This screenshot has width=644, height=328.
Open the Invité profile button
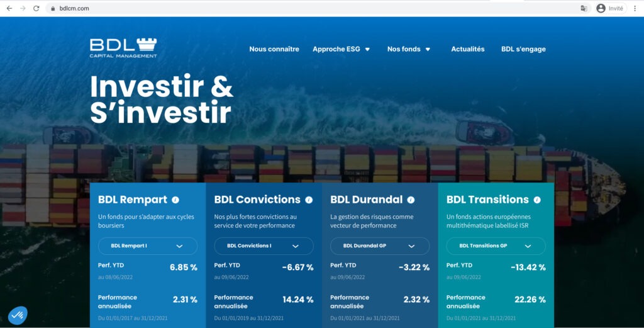click(x=611, y=8)
